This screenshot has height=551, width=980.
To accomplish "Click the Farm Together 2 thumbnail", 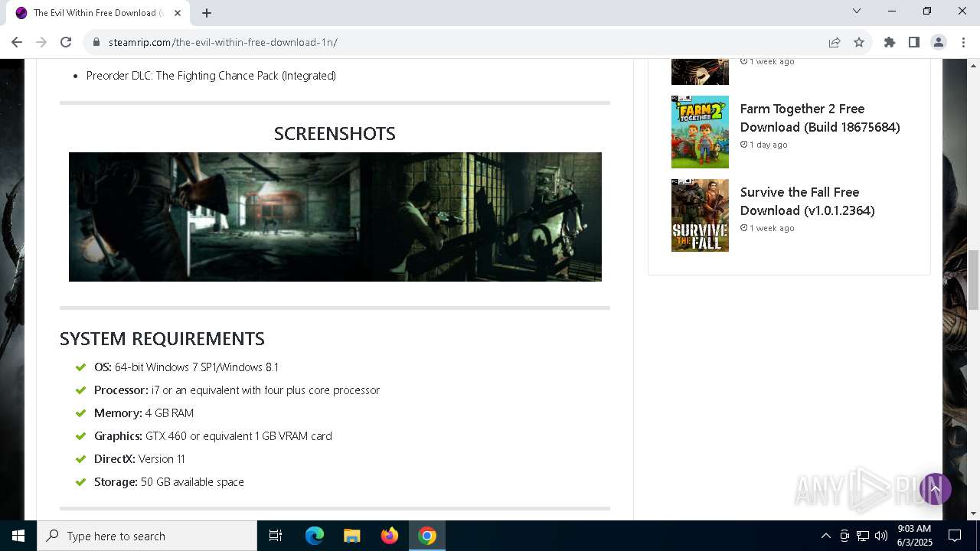I will click(x=700, y=132).
